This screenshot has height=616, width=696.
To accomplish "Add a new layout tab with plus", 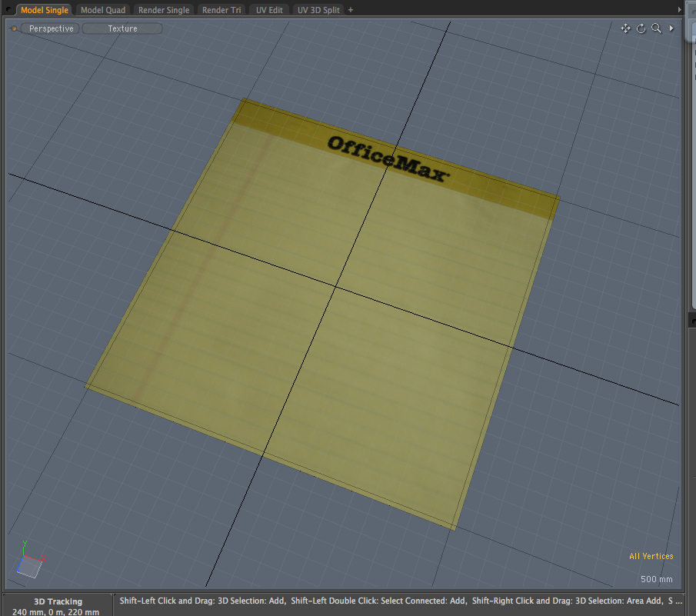I will 351,10.
